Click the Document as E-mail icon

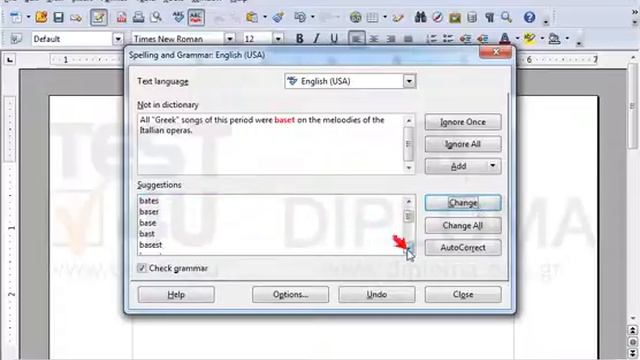click(76, 17)
